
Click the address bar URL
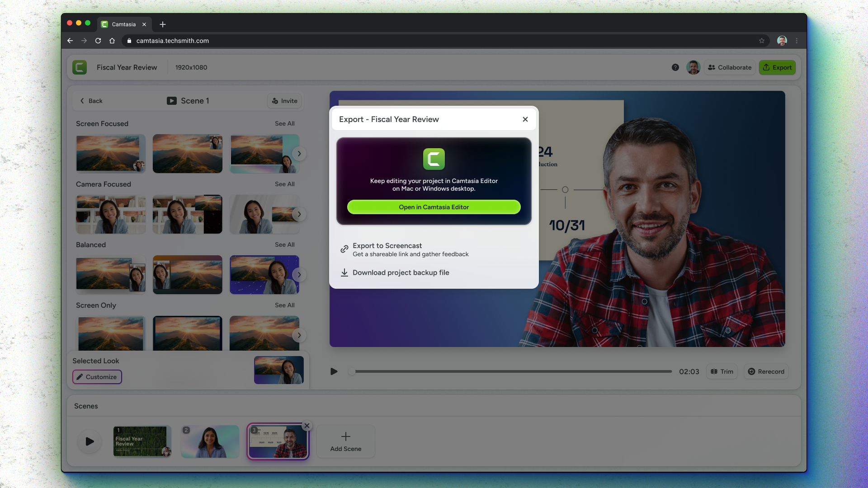click(x=173, y=41)
